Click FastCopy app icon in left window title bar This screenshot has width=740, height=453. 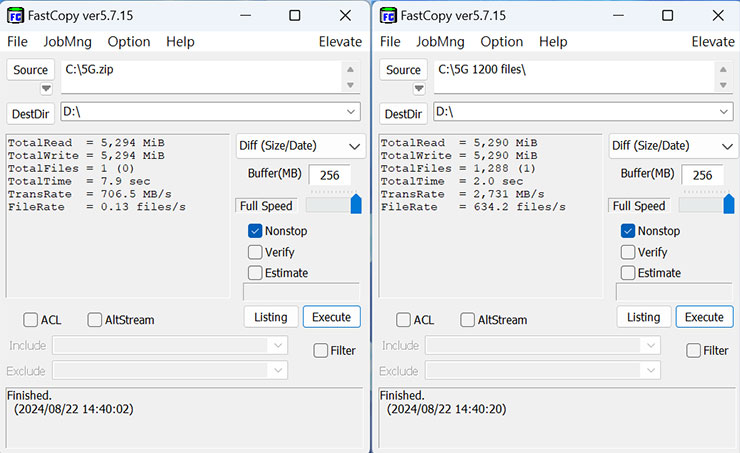tap(15, 16)
